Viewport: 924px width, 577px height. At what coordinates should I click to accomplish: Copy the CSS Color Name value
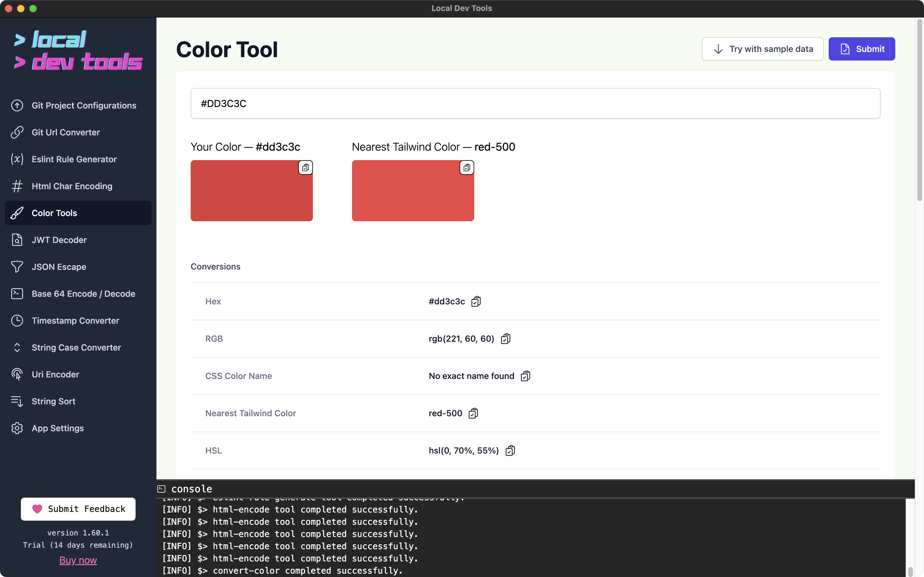(525, 376)
